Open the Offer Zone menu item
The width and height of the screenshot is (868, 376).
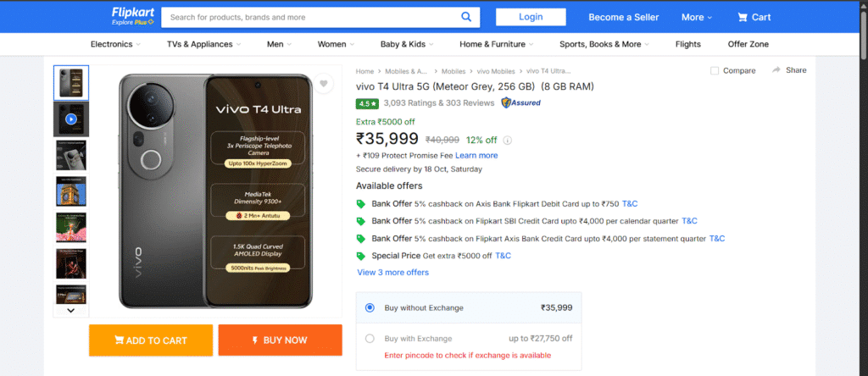click(748, 44)
